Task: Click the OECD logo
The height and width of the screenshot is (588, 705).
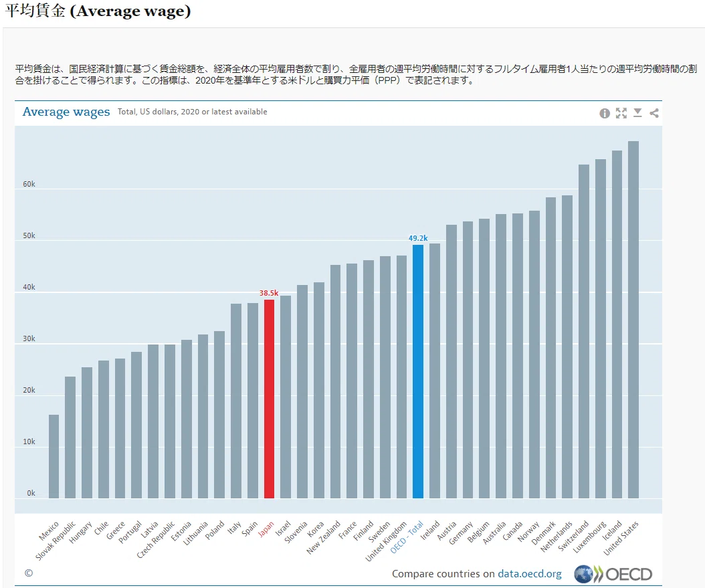Action: [x=613, y=574]
